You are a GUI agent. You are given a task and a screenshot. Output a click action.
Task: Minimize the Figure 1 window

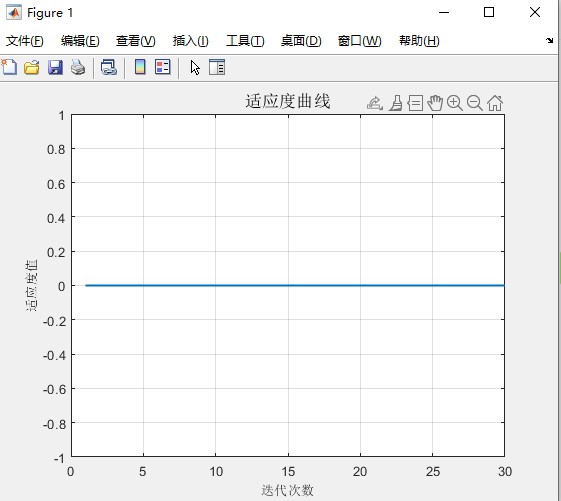pos(444,13)
